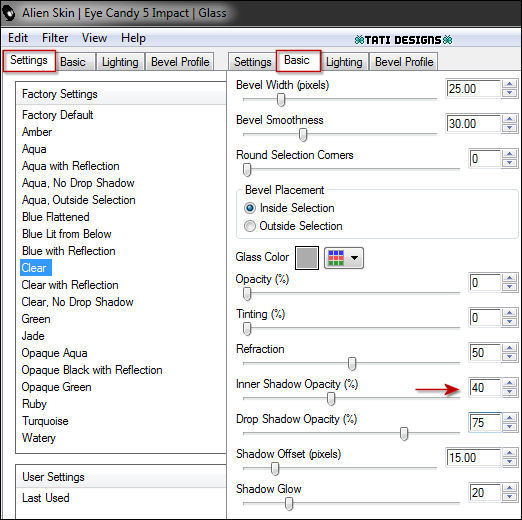
Task: Click the Shadow Offset pixels input field
Action: (x=473, y=457)
